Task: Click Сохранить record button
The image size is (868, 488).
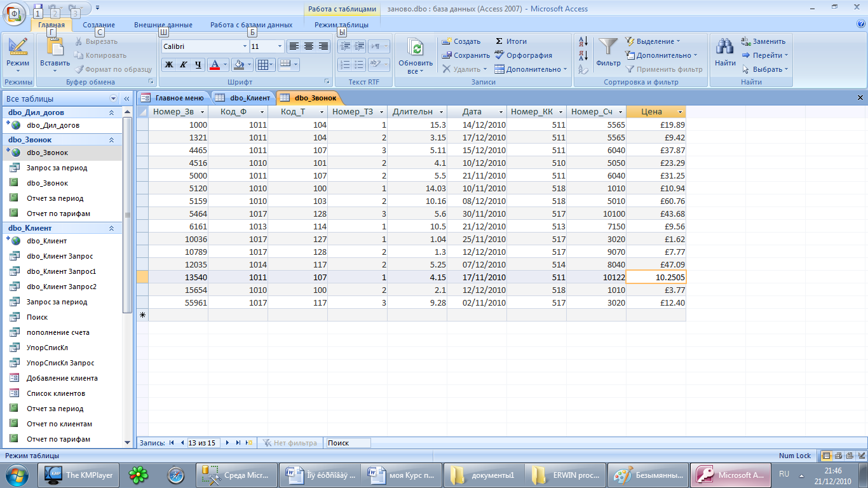Action: pyautogui.click(x=466, y=55)
